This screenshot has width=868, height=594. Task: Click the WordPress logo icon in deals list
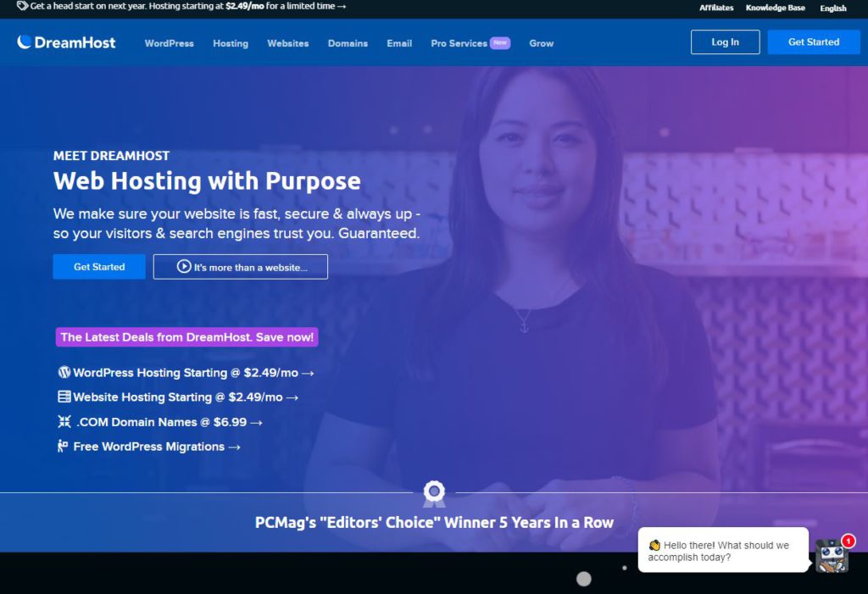pyautogui.click(x=64, y=372)
